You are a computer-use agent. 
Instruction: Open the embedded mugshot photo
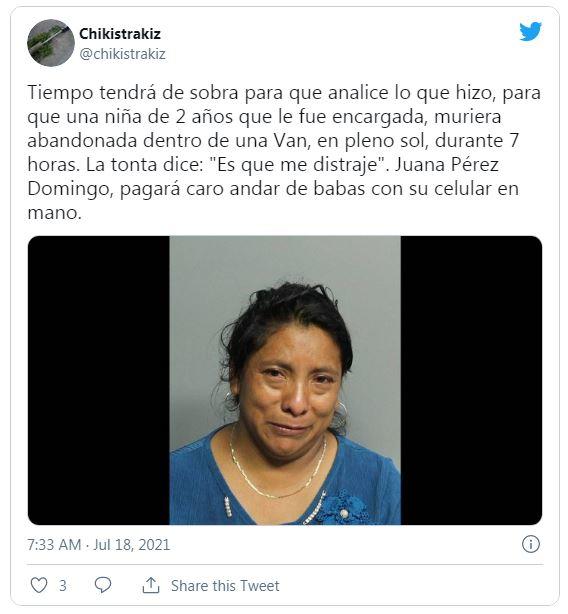[x=285, y=380]
